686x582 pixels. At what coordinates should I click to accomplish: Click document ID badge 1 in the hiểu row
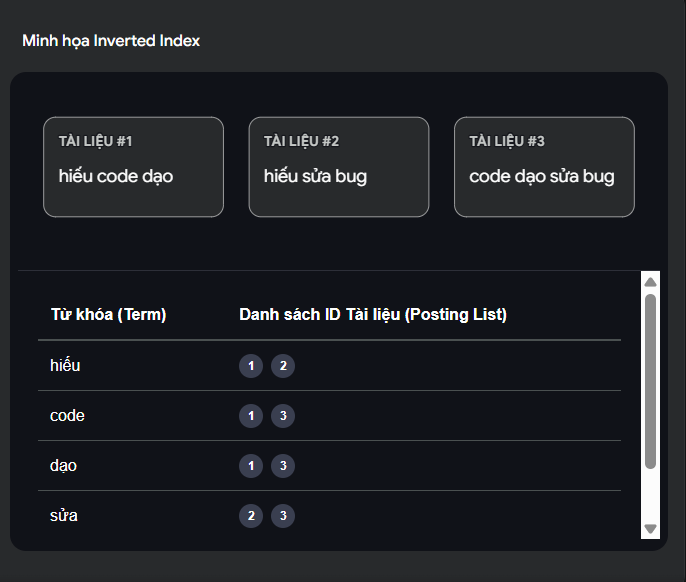pyautogui.click(x=250, y=366)
